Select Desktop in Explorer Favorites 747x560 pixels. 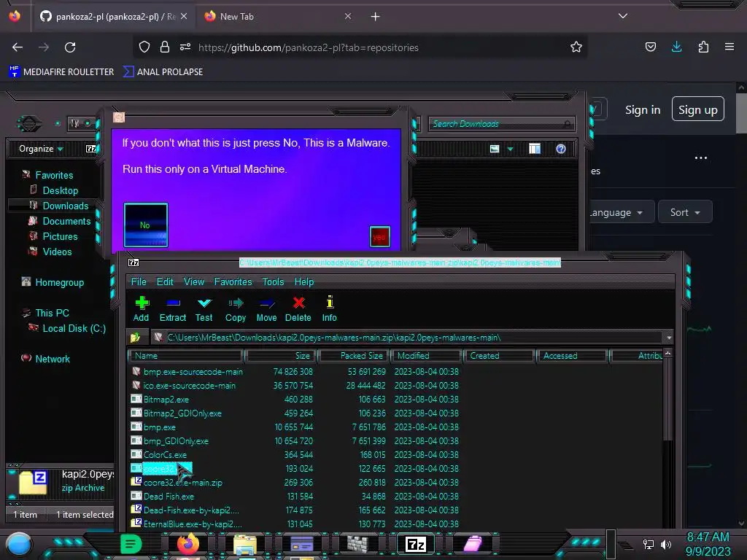(60, 190)
